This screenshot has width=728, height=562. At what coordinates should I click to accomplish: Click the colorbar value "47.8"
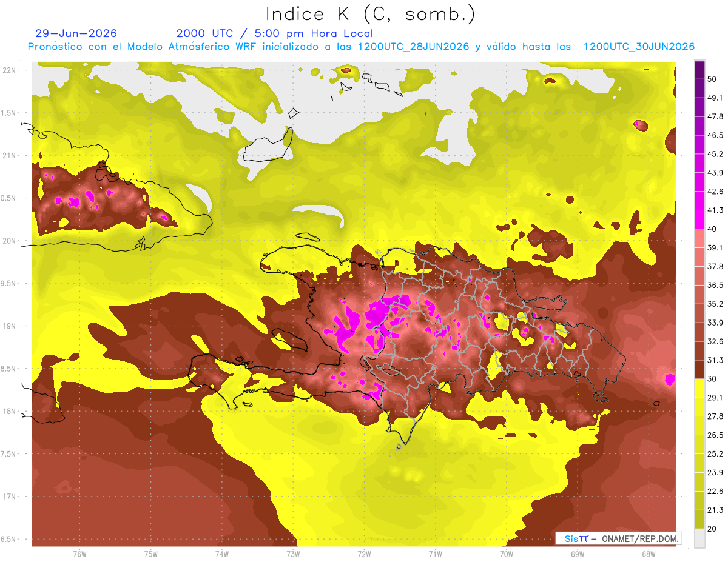point(715,116)
